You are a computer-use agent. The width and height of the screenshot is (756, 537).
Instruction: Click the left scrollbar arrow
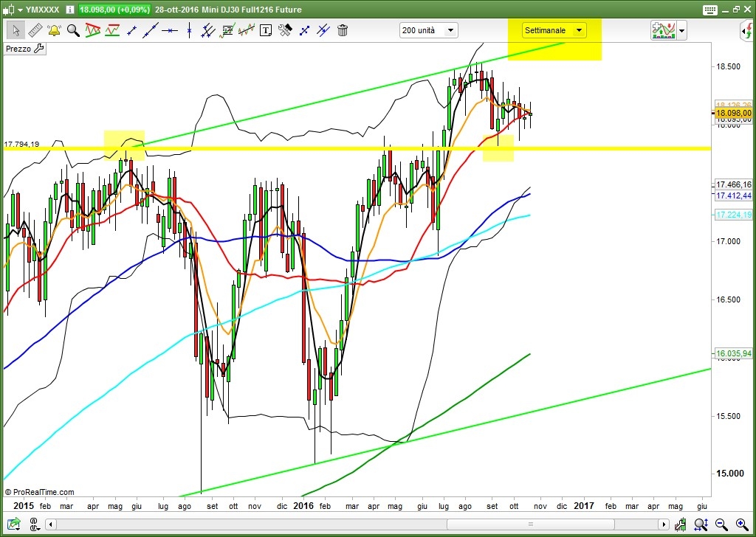[51, 524]
